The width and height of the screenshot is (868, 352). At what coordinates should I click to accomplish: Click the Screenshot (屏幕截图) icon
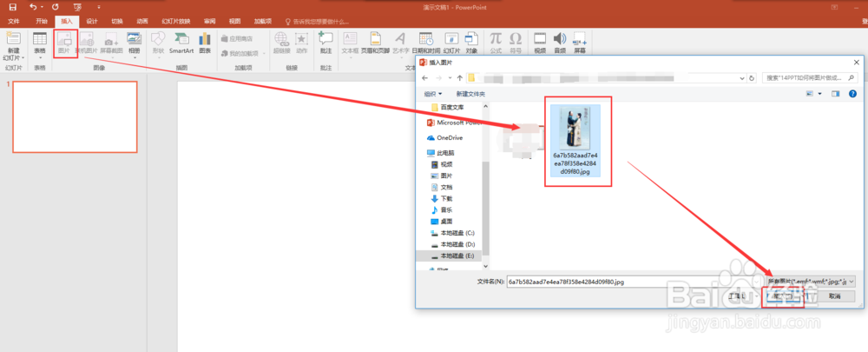click(111, 43)
